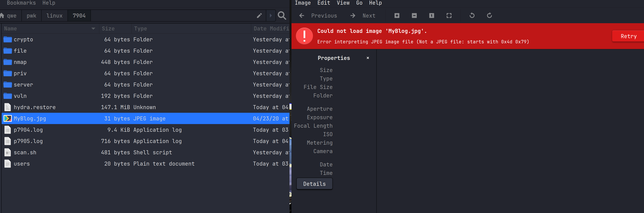
Task: Click the red error exclamation icon
Action: (x=304, y=36)
